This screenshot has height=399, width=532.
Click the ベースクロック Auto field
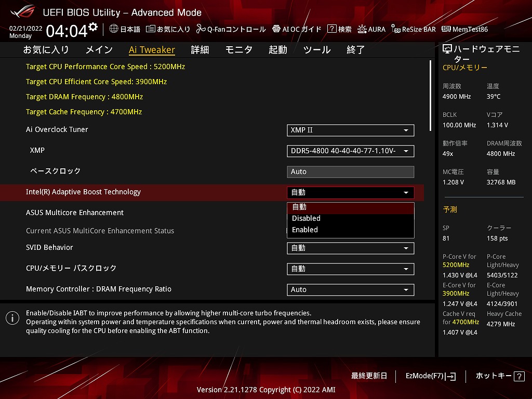(351, 171)
